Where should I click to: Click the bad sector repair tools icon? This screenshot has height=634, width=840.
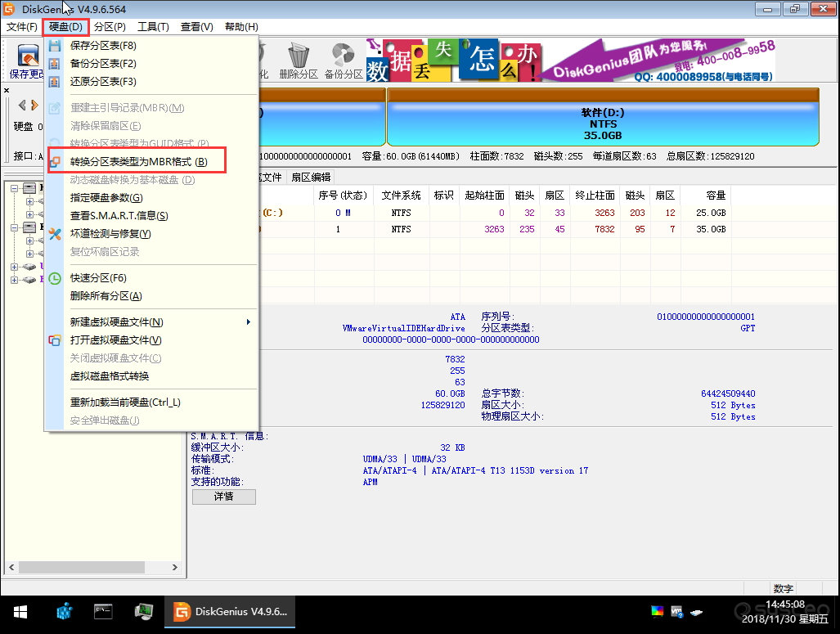55,234
